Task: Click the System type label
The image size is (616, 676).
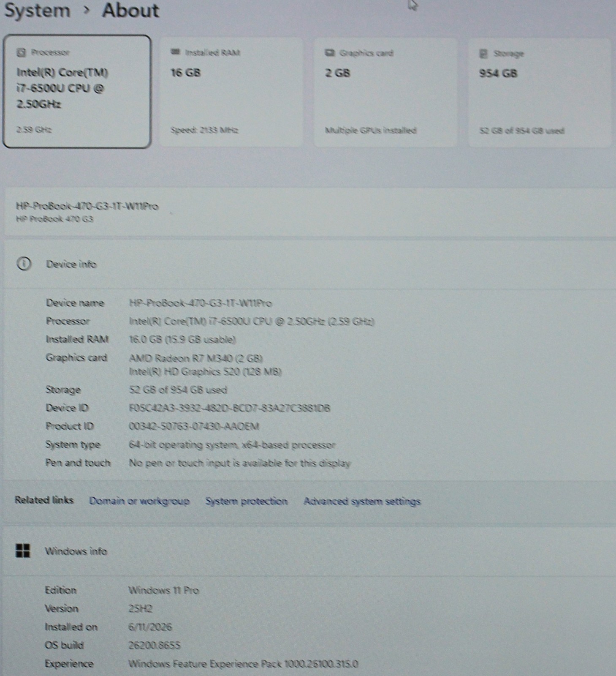Action: coord(73,444)
